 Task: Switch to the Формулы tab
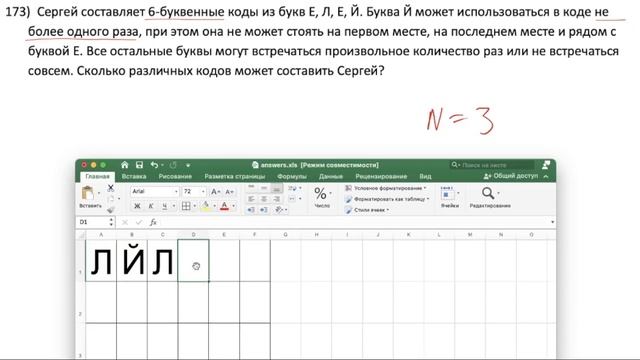pos(292,176)
